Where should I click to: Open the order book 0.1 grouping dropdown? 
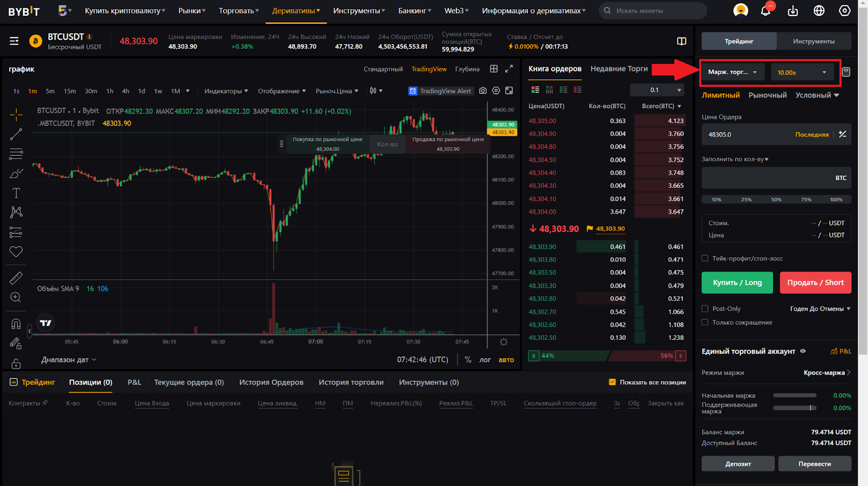point(657,90)
